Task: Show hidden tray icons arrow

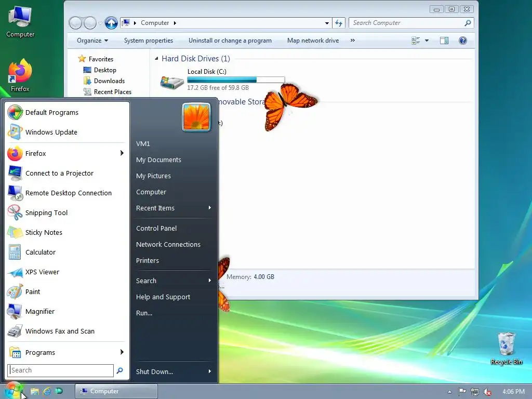Action: coord(449,392)
